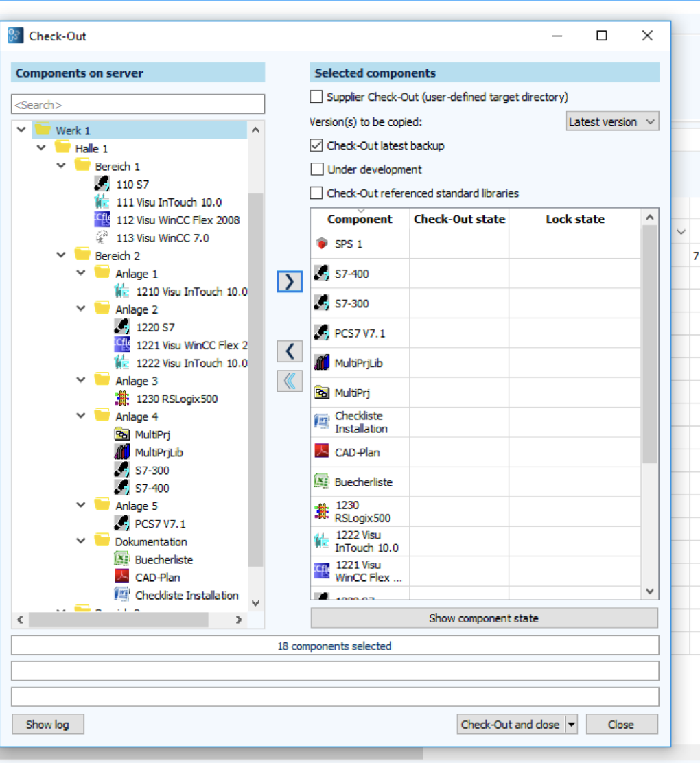Remove all components with double left arrow
The width and height of the screenshot is (700, 763).
pos(290,381)
